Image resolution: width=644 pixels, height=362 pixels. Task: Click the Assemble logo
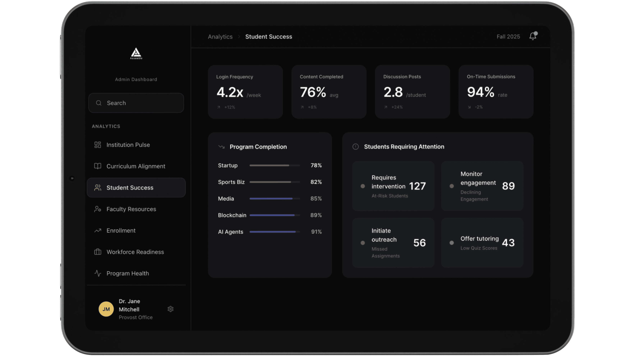136,53
